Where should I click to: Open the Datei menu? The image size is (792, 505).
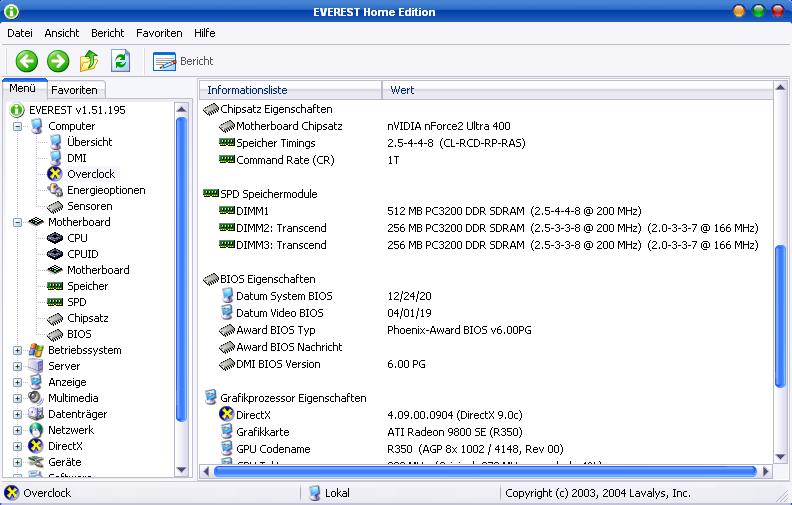20,33
